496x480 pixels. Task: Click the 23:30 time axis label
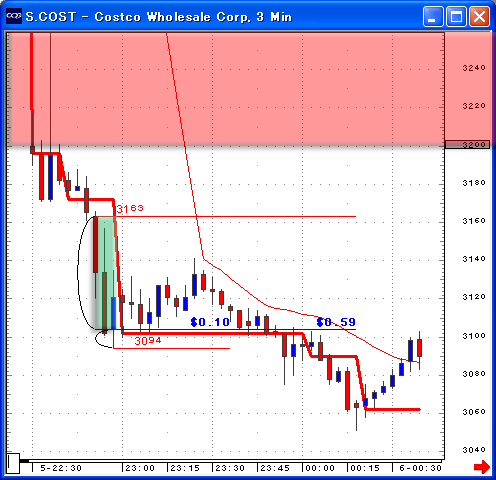230,468
